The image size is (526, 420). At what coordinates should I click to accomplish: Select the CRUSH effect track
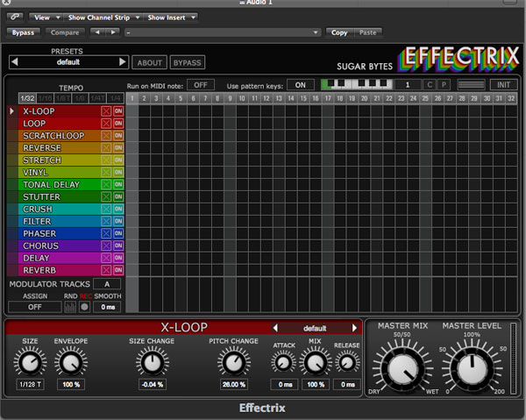pyautogui.click(x=60, y=209)
